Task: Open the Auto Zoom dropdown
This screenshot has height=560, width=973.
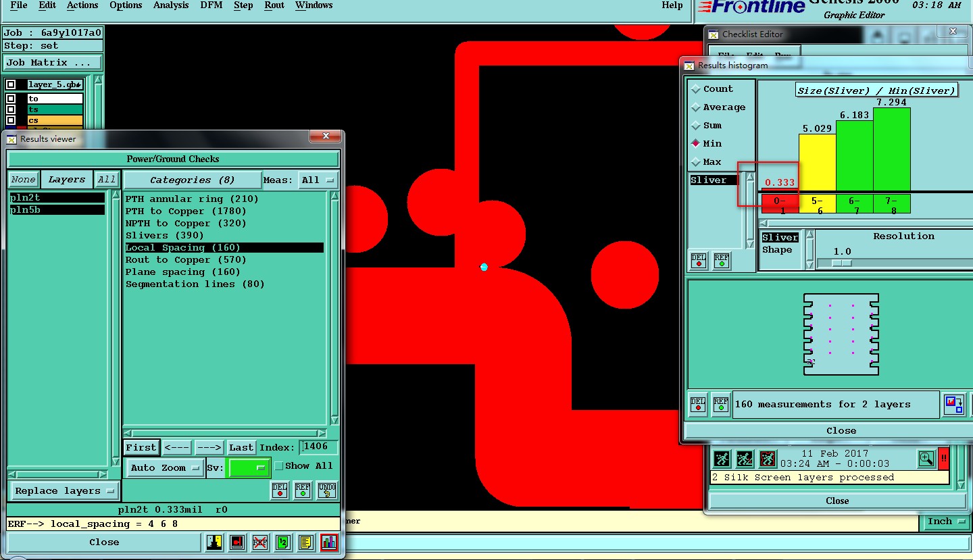Action: (166, 467)
